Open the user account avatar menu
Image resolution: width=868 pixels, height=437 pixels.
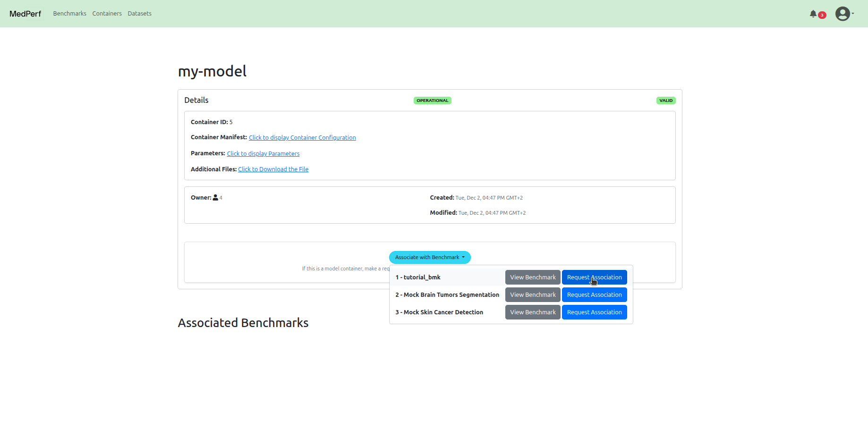pos(843,14)
